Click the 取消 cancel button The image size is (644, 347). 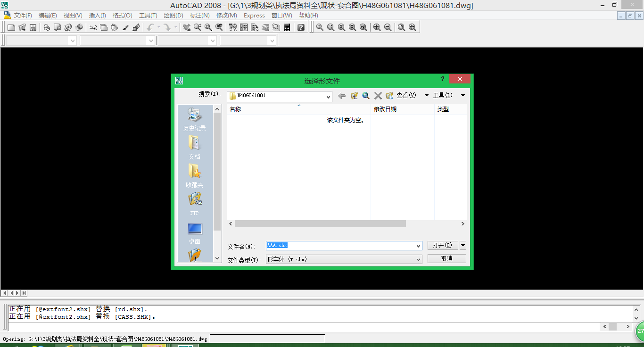(447, 258)
